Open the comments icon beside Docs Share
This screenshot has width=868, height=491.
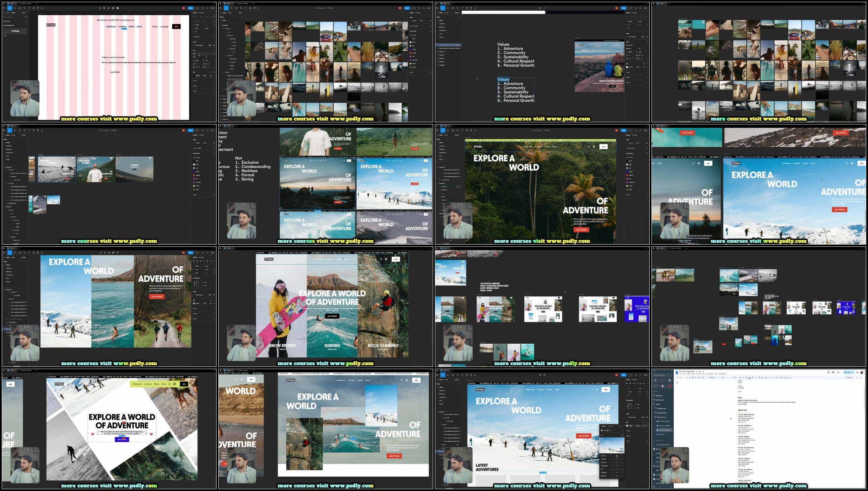click(833, 372)
